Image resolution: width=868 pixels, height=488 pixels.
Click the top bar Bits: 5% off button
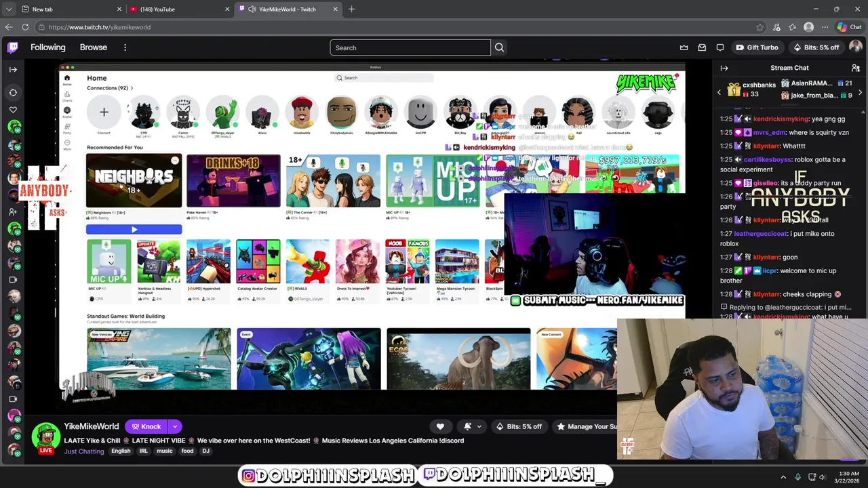[x=816, y=47]
